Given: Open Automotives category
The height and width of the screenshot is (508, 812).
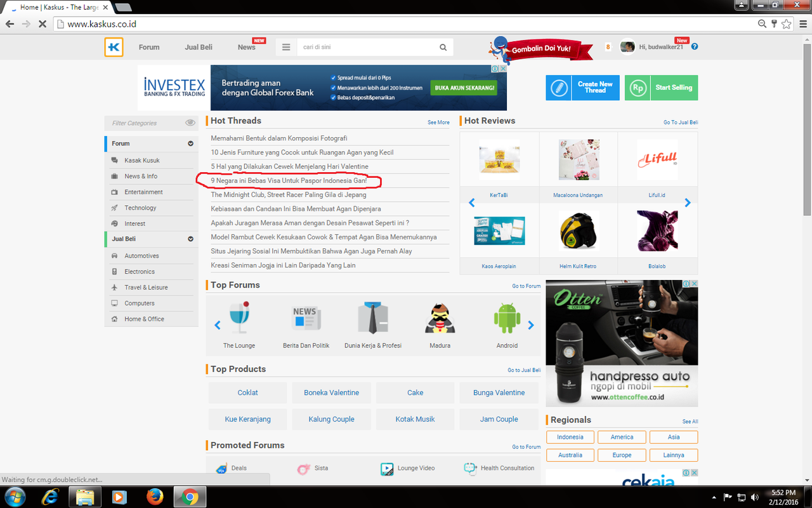Looking at the screenshot, I should [141, 256].
